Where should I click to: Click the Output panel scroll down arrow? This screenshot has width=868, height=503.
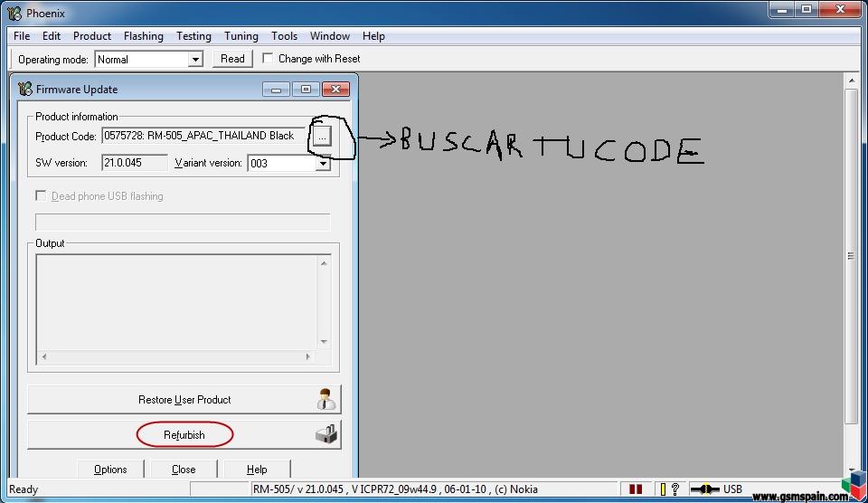pyautogui.click(x=324, y=342)
